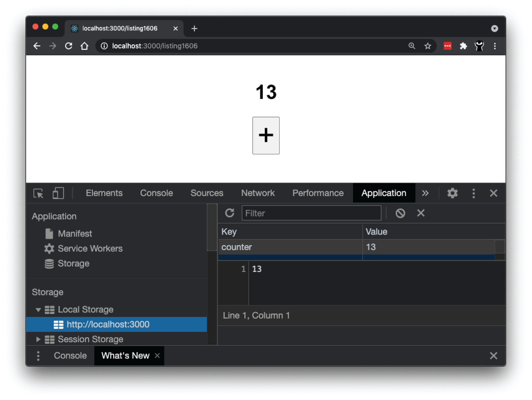Clear all Local Storage entries

pyautogui.click(x=400, y=213)
